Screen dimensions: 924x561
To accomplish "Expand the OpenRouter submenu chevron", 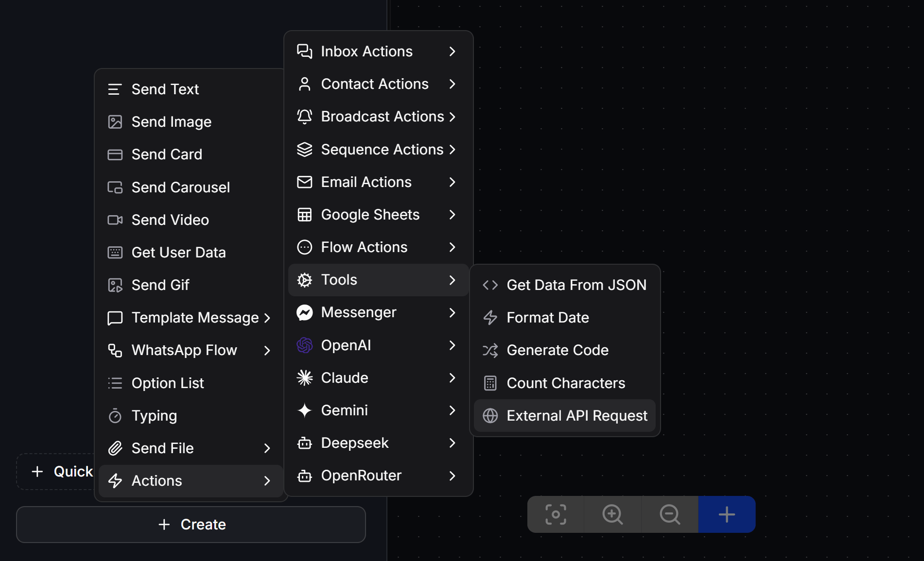I will click(x=452, y=476).
